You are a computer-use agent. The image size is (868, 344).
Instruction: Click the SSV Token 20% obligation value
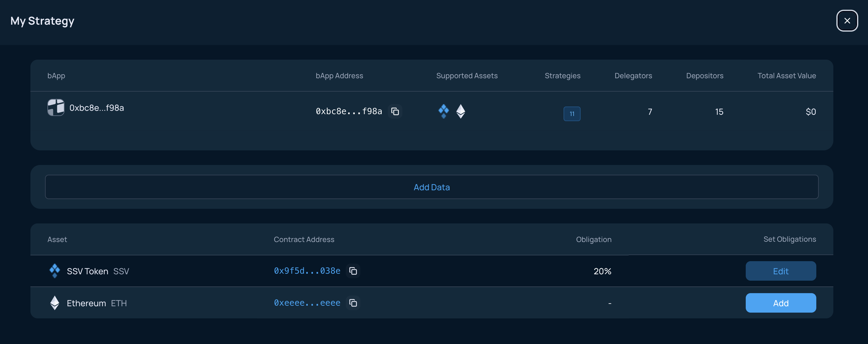pos(602,271)
